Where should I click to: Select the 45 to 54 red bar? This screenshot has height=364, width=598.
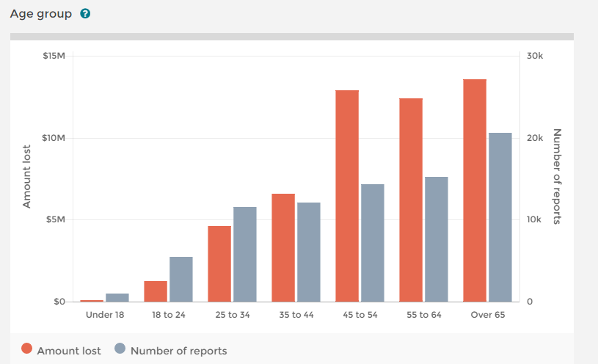tap(347, 196)
